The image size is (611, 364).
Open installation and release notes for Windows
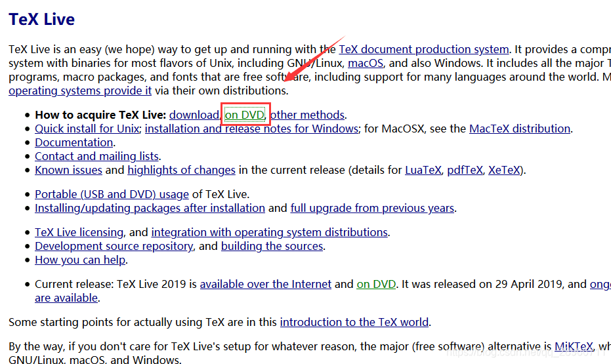(252, 129)
